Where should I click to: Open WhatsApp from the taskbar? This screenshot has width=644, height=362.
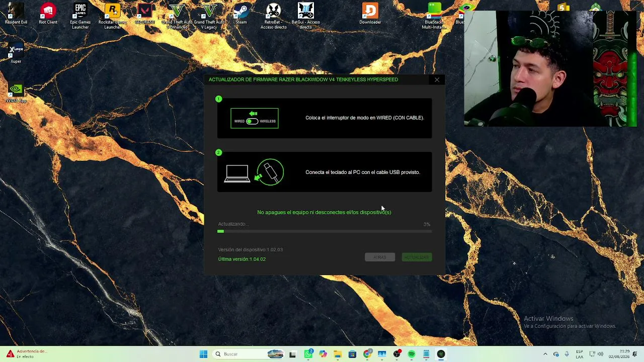point(308,354)
